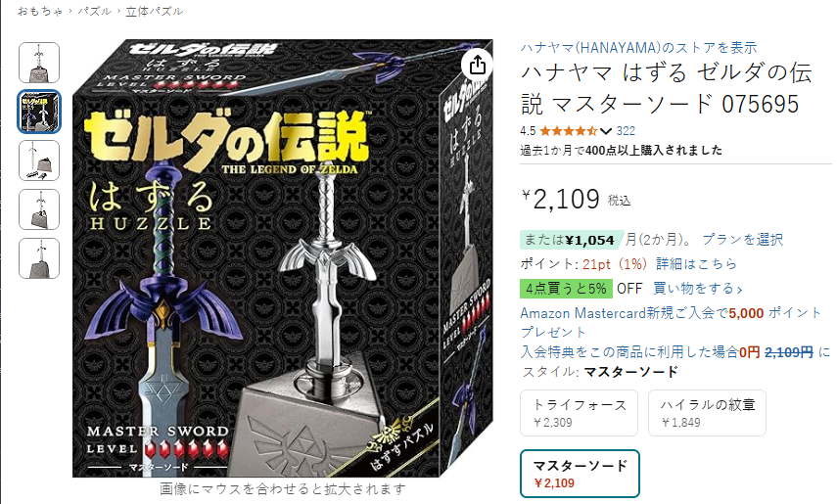Open the 322 reviews link

[x=626, y=131]
